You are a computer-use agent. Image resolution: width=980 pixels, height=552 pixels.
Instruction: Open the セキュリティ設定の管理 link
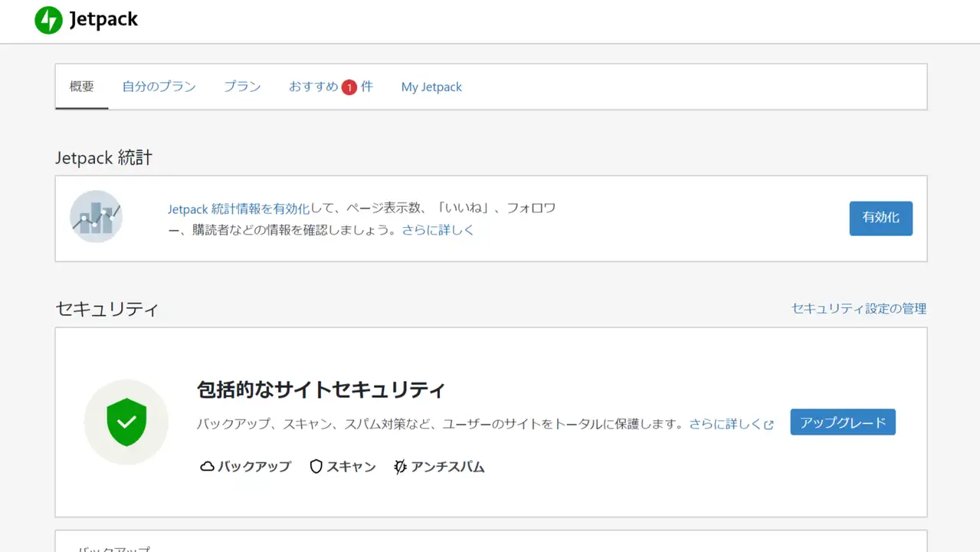(859, 308)
